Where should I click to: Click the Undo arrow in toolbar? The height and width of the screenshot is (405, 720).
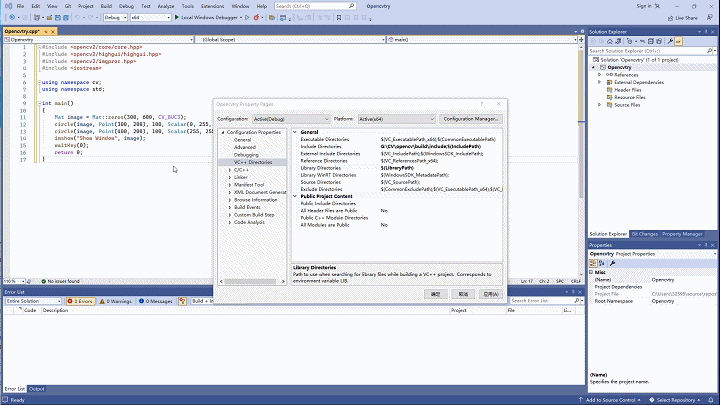point(78,17)
